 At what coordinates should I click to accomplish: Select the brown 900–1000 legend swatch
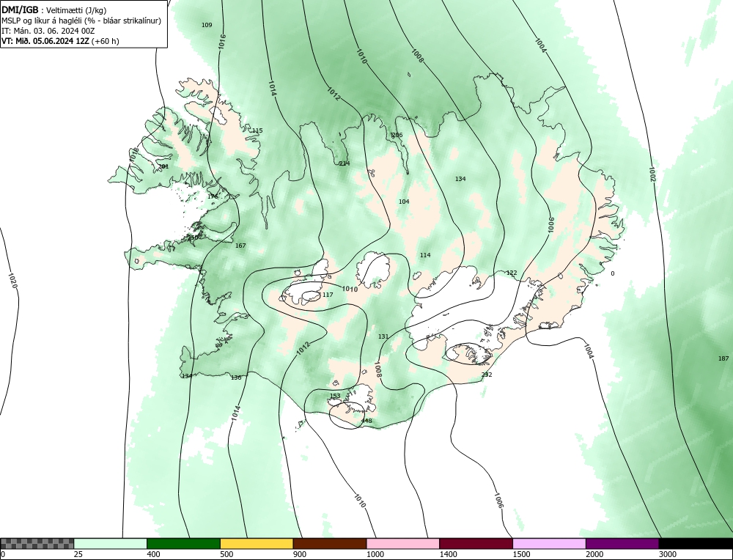(x=330, y=543)
